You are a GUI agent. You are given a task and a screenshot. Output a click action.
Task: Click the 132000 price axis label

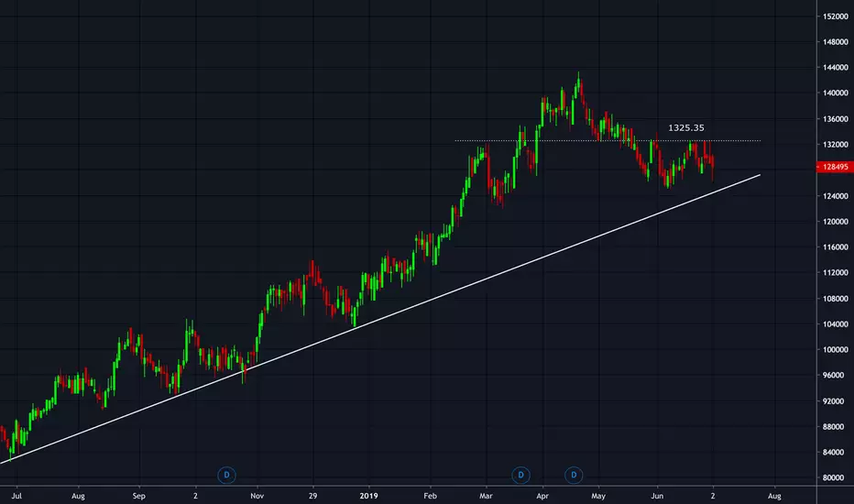click(x=836, y=145)
